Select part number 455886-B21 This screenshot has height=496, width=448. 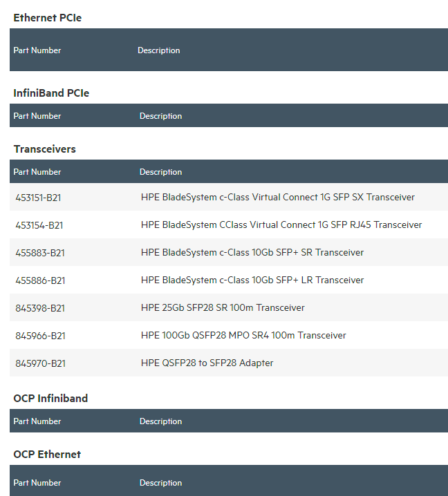(40, 280)
